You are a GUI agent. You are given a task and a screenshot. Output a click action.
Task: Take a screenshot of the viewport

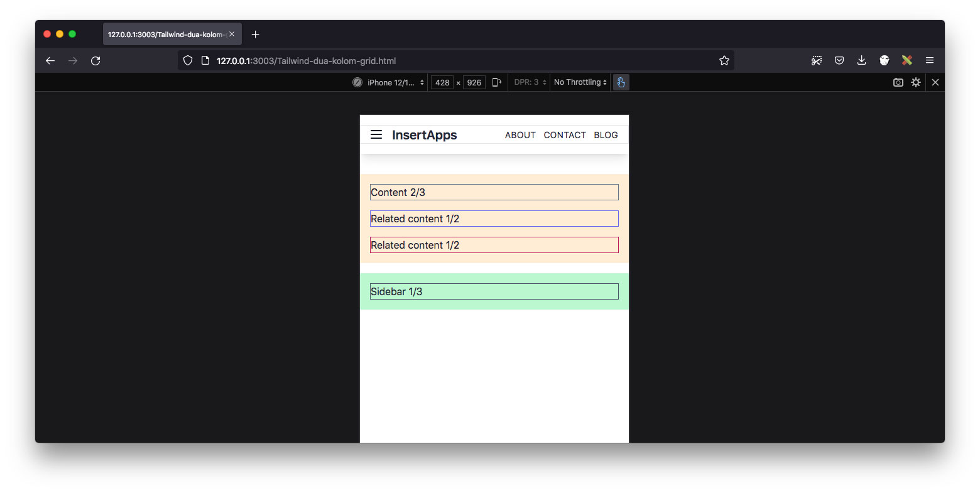coord(898,82)
